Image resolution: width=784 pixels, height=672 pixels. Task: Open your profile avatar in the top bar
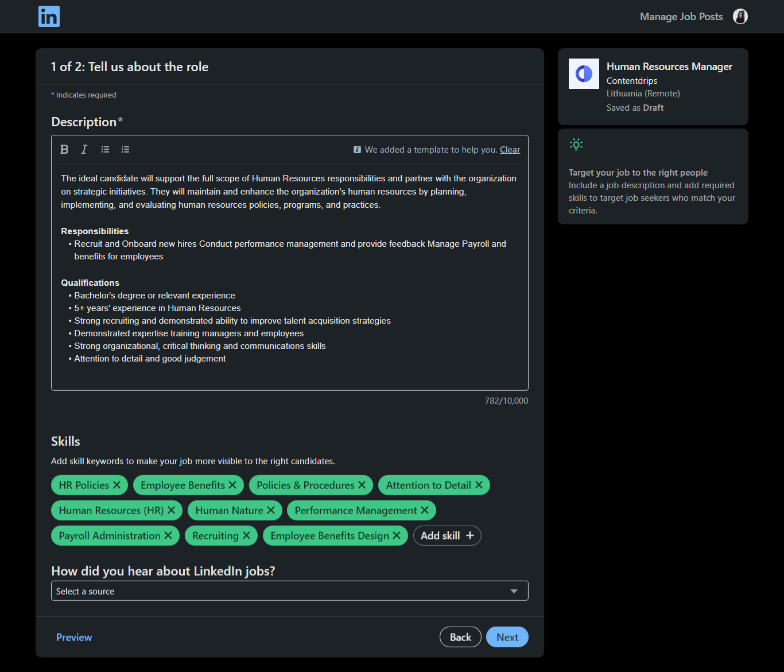(x=740, y=16)
